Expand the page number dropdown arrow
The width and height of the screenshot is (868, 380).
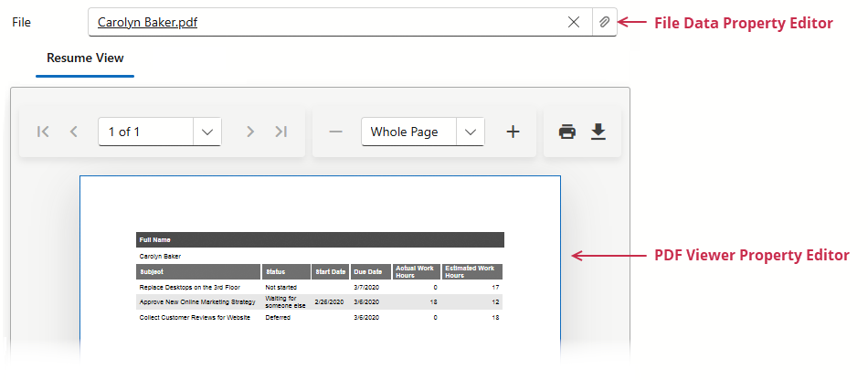(207, 132)
